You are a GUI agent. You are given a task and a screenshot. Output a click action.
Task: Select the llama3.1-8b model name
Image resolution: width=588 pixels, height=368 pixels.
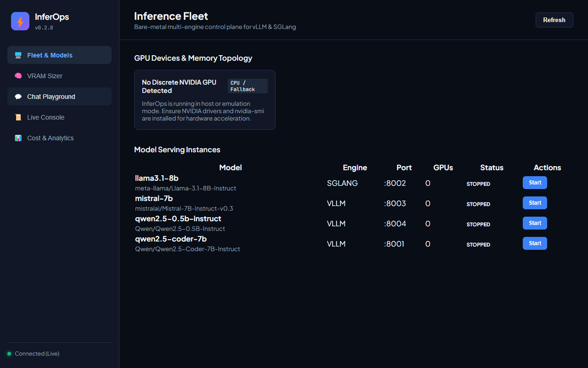click(x=157, y=178)
